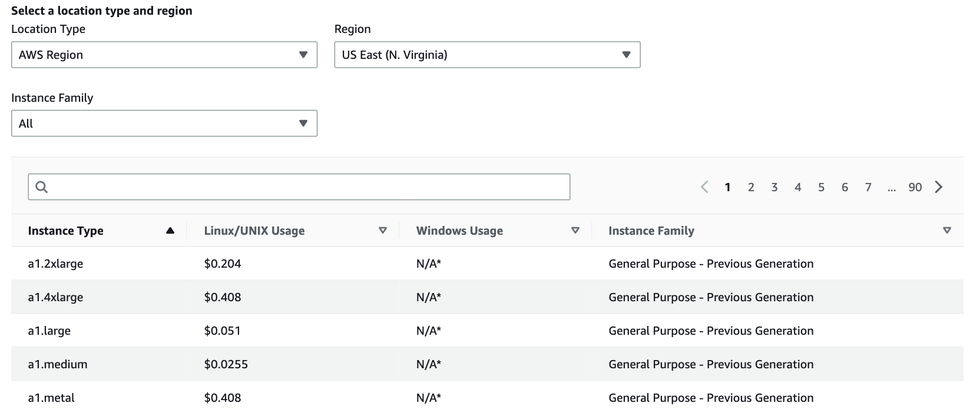980x413 pixels.
Task: Open the Region dropdown showing US East
Action: tap(487, 55)
